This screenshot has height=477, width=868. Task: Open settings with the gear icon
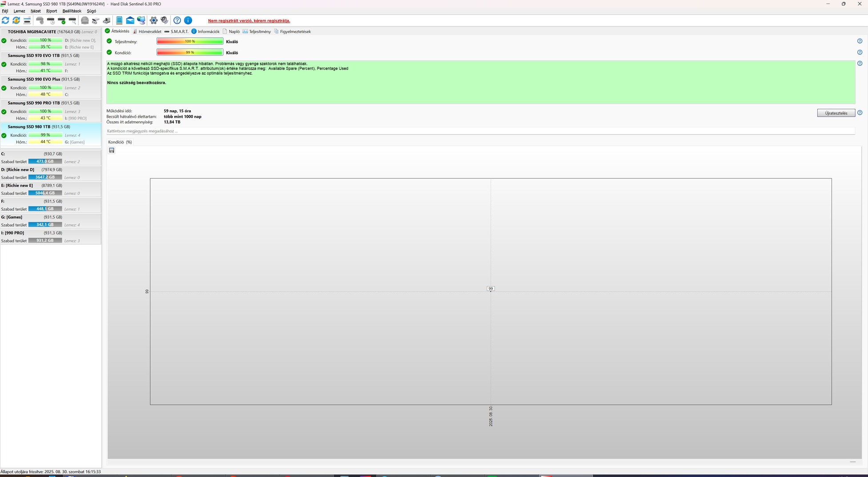click(x=154, y=20)
